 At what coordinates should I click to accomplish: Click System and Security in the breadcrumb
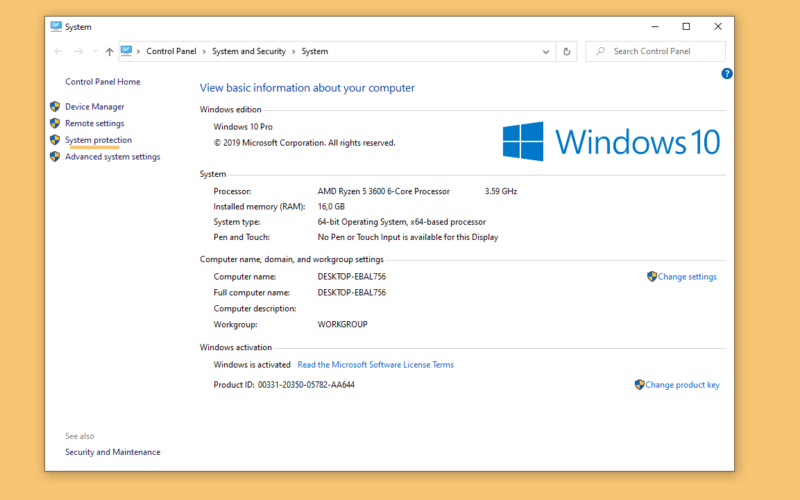(x=249, y=51)
